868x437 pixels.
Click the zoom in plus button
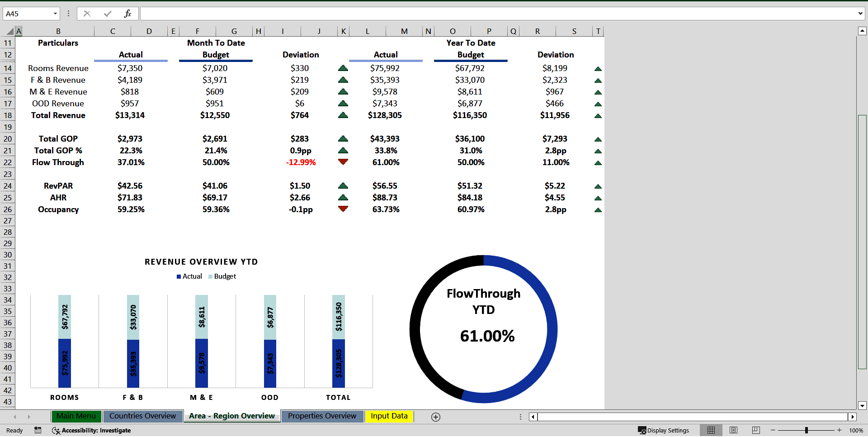coord(840,430)
